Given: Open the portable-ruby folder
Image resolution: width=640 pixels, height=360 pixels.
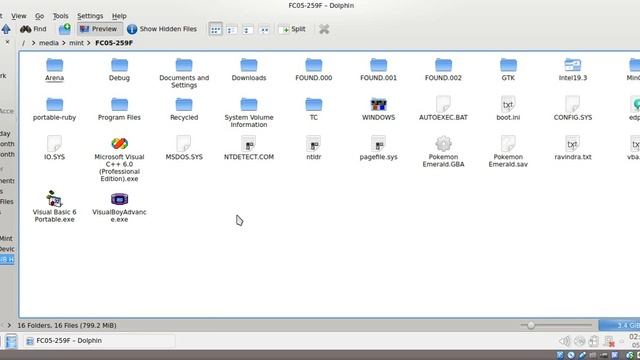Looking at the screenshot, I should tap(54, 109).
